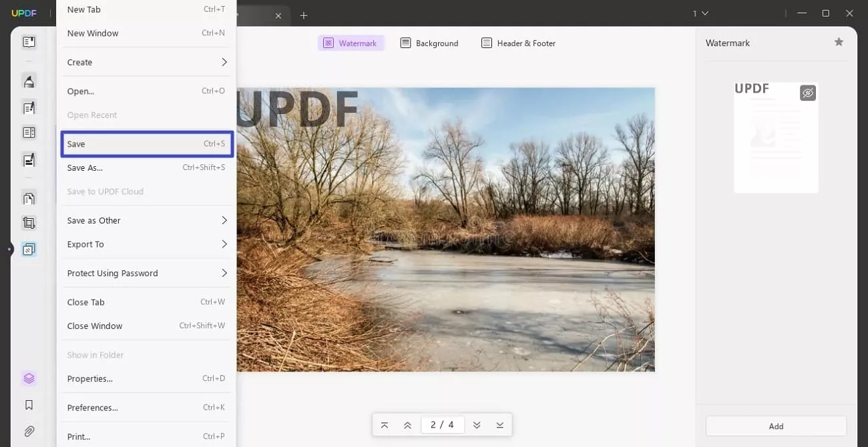Open the Attachments paperclip icon
868x447 pixels.
tap(29, 431)
